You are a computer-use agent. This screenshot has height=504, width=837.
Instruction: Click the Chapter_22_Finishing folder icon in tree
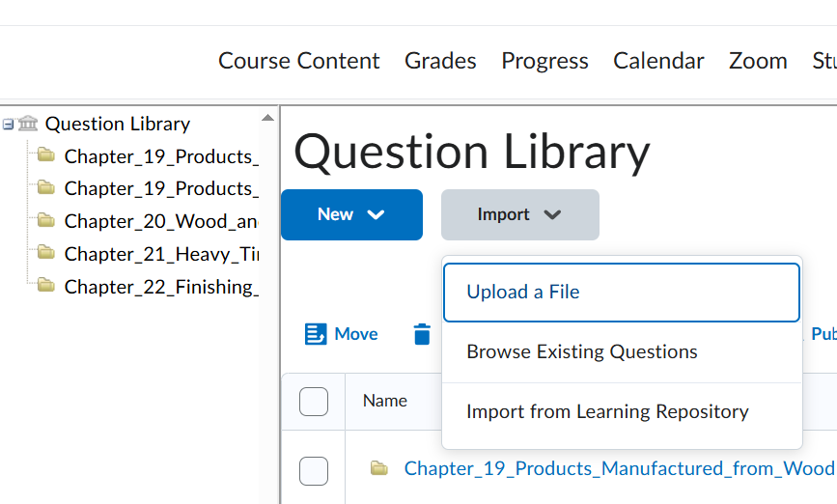click(x=46, y=286)
